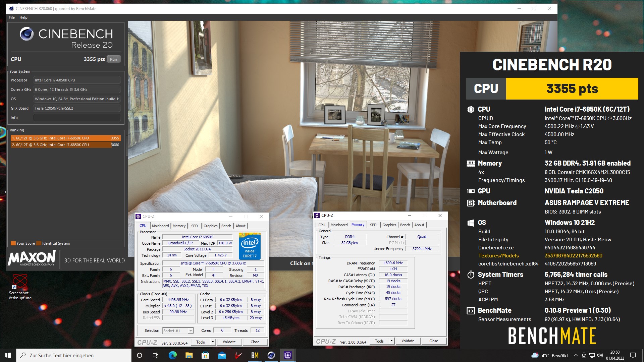Open Microsoft Store from taskbar
The height and width of the screenshot is (362, 644).
pyautogui.click(x=205, y=355)
